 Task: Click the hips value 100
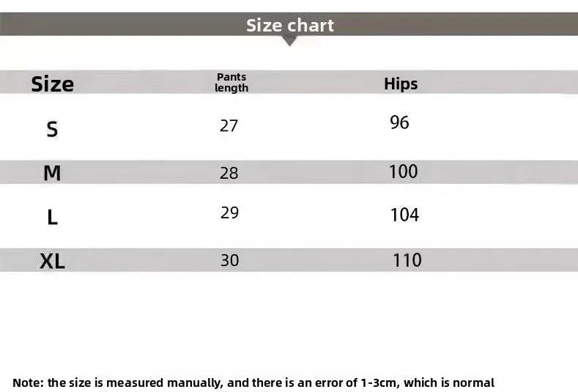tap(403, 171)
